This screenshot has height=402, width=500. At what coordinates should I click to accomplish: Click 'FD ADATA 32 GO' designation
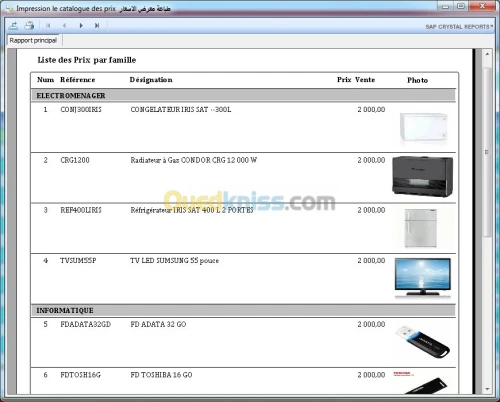click(158, 324)
